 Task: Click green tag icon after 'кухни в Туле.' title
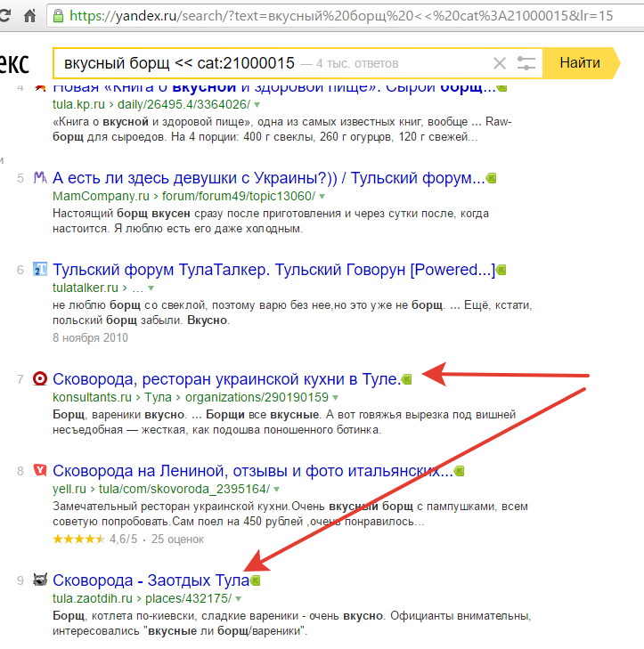point(407,379)
